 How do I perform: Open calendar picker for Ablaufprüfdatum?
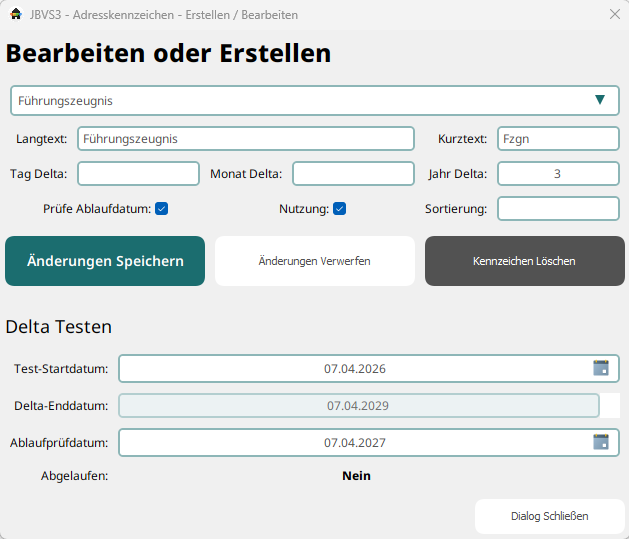point(600,442)
